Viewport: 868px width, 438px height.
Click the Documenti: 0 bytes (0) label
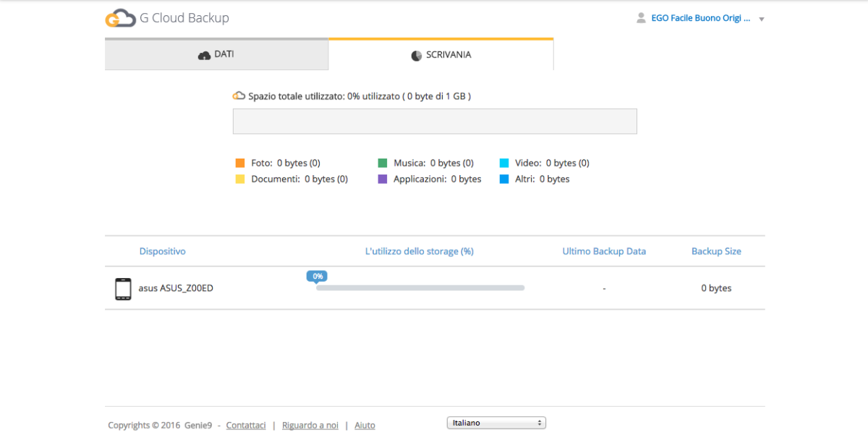click(299, 179)
